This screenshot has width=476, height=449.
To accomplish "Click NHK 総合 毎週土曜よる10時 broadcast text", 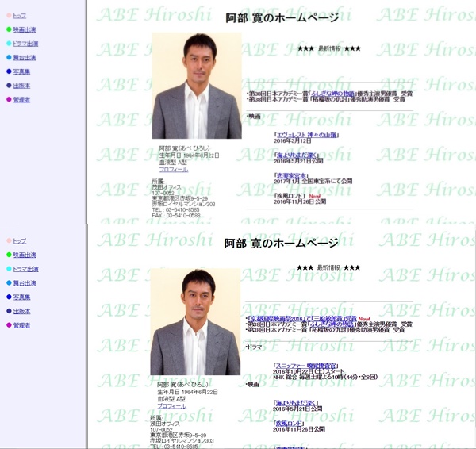I will tap(325, 377).
